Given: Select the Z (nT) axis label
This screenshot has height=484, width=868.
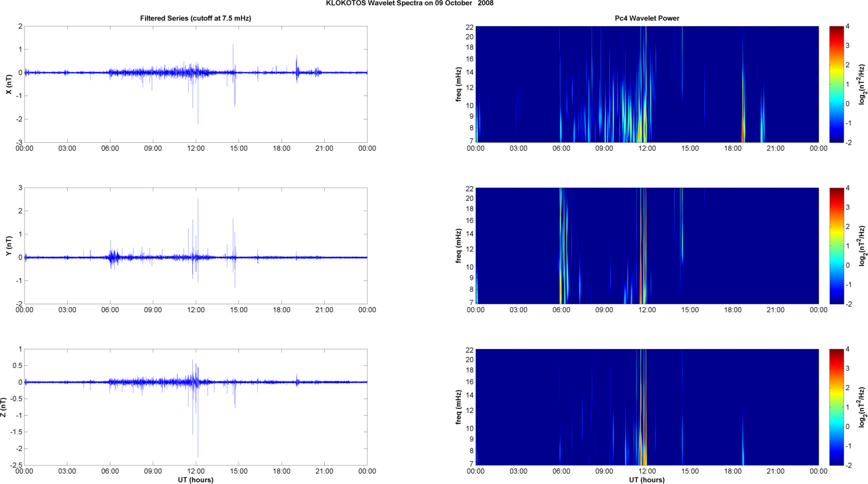Looking at the screenshot, I should pos(4,407).
